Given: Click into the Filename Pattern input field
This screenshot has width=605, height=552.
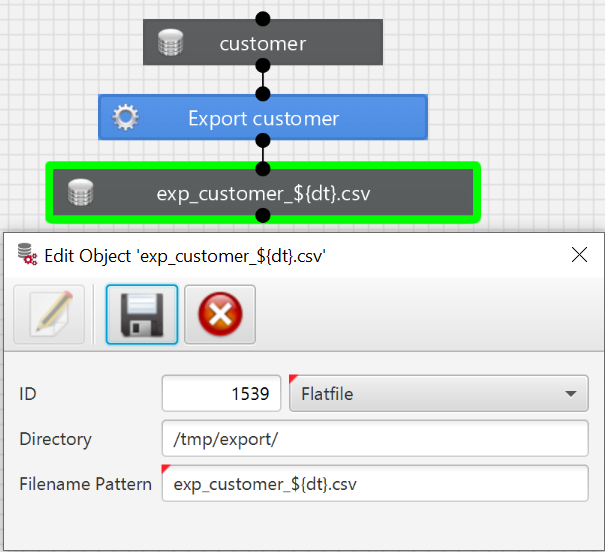Looking at the screenshot, I should click(x=375, y=484).
